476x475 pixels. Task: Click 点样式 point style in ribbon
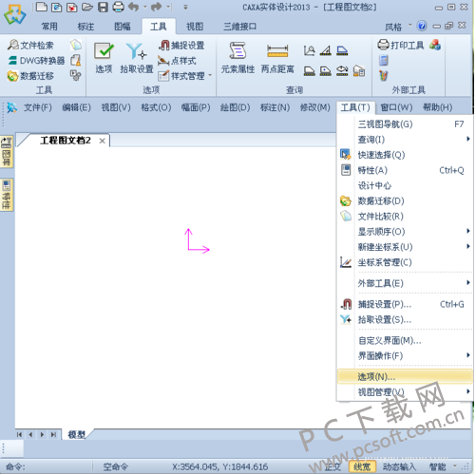[177, 61]
